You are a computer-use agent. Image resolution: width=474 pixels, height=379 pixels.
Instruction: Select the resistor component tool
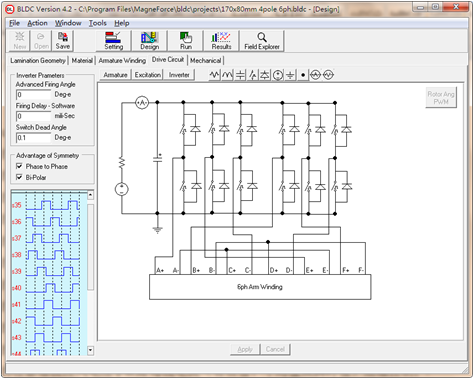tap(214, 75)
